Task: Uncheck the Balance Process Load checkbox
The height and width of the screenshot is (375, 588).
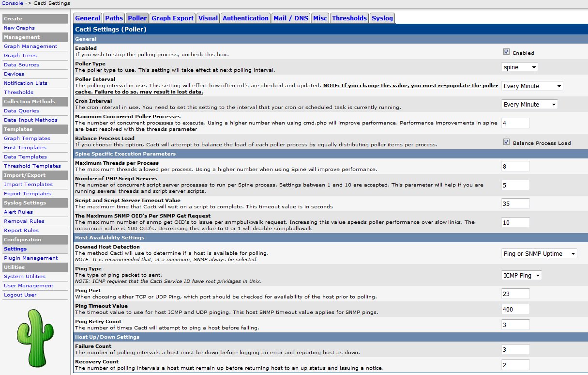Action: [506, 142]
